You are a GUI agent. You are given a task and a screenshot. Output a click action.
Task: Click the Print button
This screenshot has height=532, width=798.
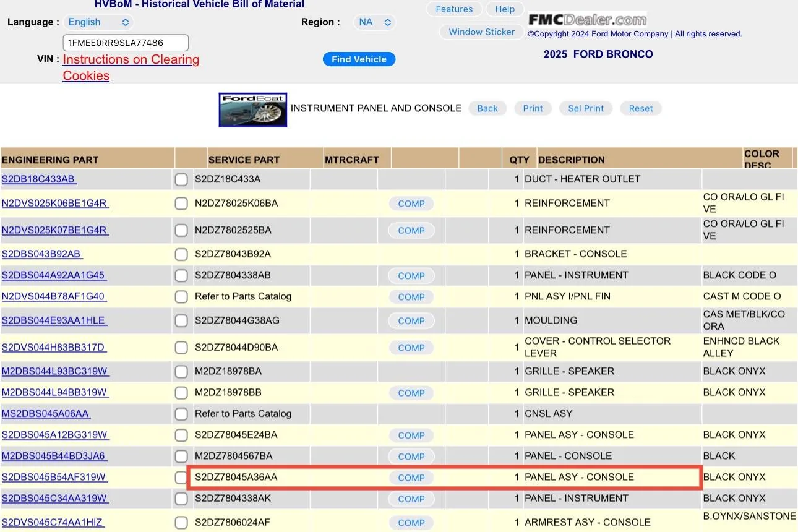coord(533,108)
